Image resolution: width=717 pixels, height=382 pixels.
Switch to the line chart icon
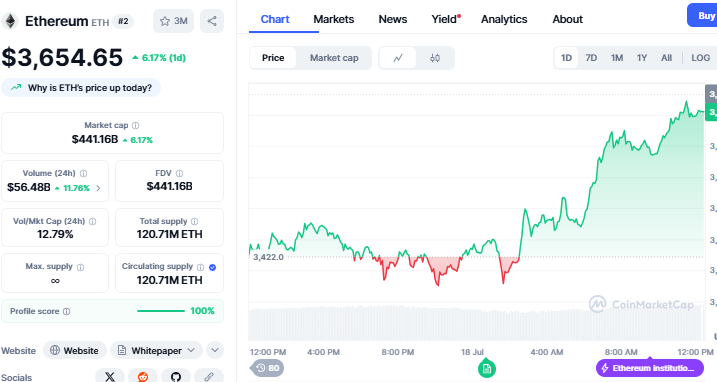(398, 58)
